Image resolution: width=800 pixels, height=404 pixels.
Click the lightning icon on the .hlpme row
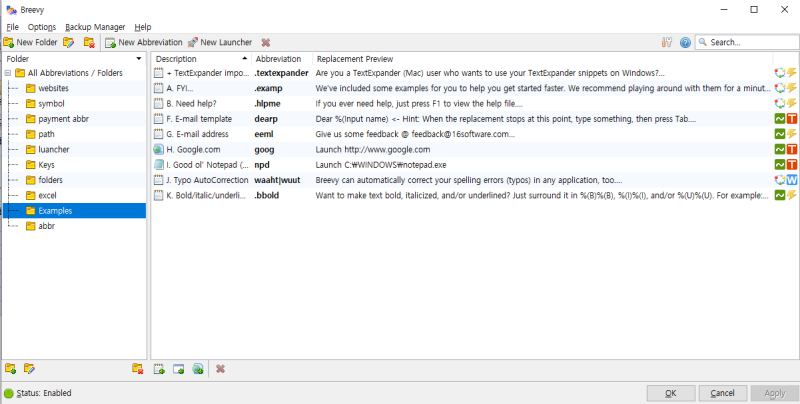pyautogui.click(x=792, y=104)
